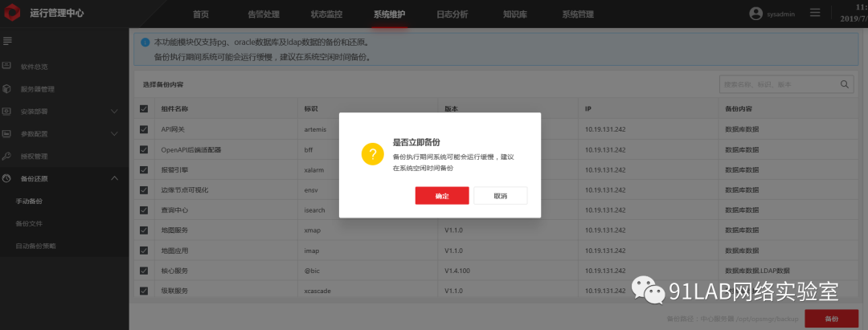Click the 软件总览 sidebar icon

click(6, 66)
